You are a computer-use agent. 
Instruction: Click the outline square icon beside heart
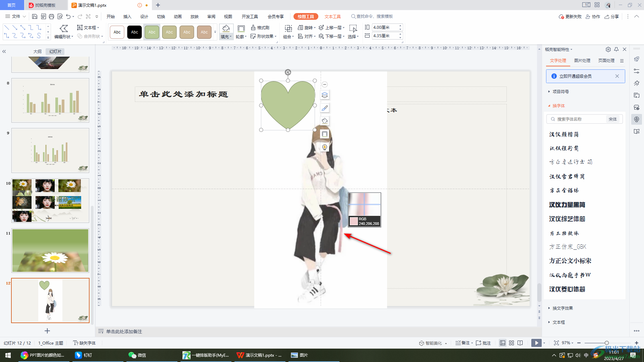point(325,134)
